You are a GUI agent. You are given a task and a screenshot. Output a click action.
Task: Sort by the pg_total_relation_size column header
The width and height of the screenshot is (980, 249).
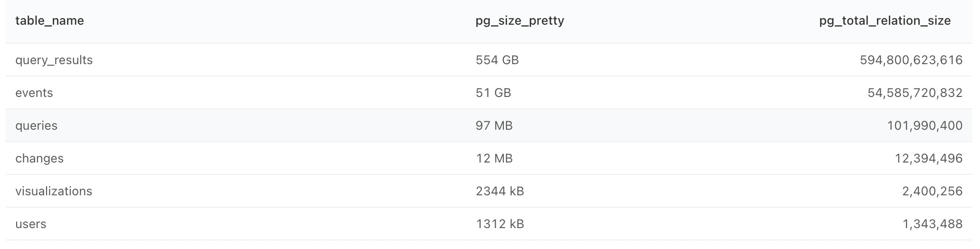pos(885,21)
